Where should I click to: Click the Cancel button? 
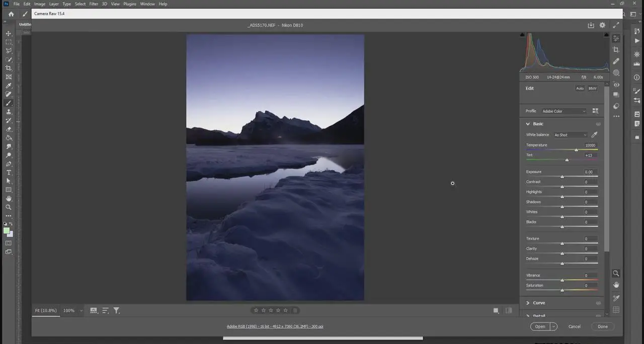[x=575, y=326]
